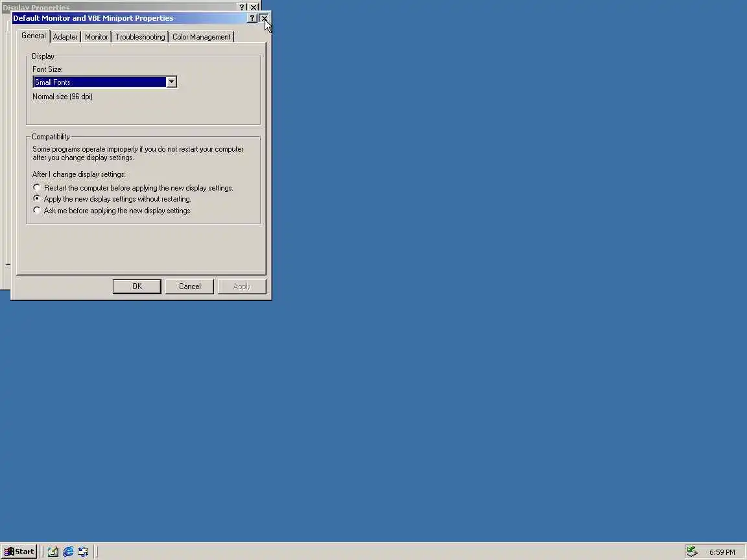This screenshot has width=747, height=560.
Task: Open the Start menu
Action: coord(19,552)
